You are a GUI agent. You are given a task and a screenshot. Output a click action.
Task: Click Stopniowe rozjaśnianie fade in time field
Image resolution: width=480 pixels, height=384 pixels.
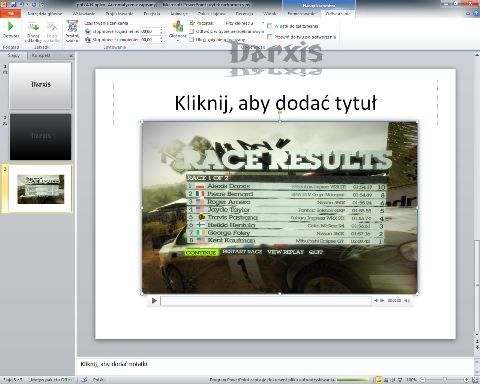(150, 31)
